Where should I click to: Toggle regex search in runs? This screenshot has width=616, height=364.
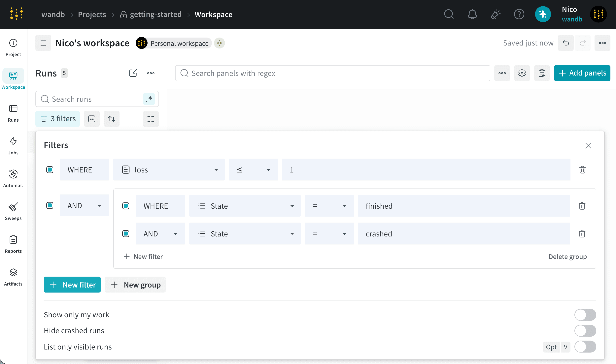click(x=149, y=99)
